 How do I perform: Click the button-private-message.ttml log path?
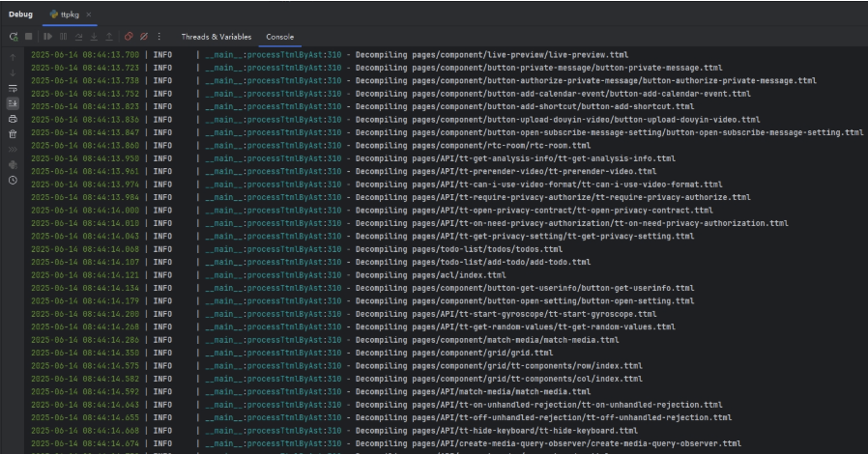(x=566, y=68)
